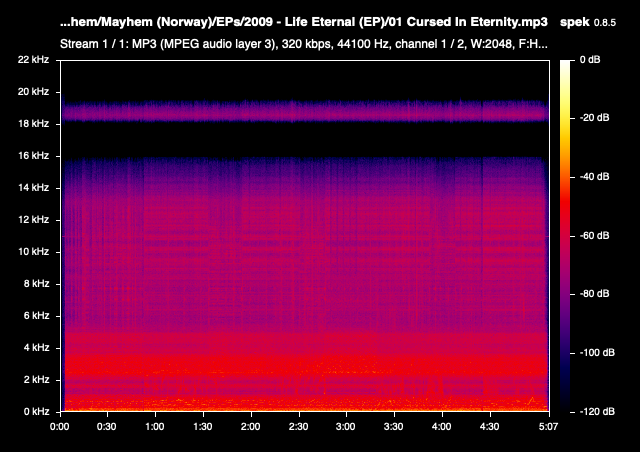Click the 2:30 time axis label
Image resolution: width=640 pixels, height=452 pixels.
tap(298, 427)
